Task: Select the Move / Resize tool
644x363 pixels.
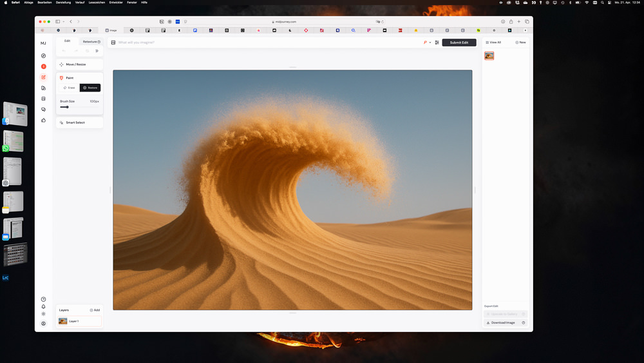Action: (79, 64)
